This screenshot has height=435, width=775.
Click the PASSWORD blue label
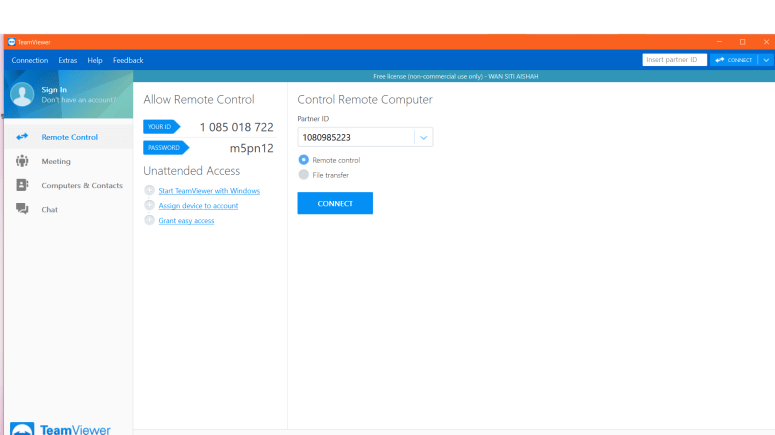[166, 148]
